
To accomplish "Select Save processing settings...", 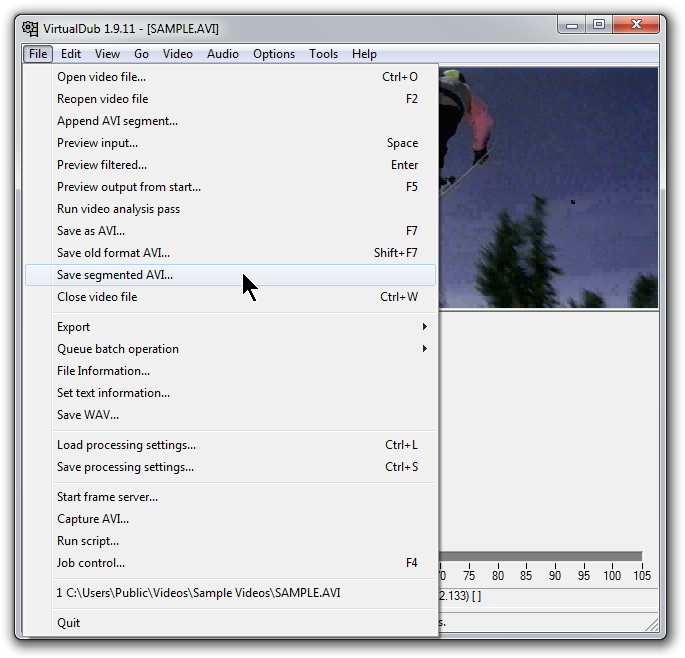I will click(230, 467).
